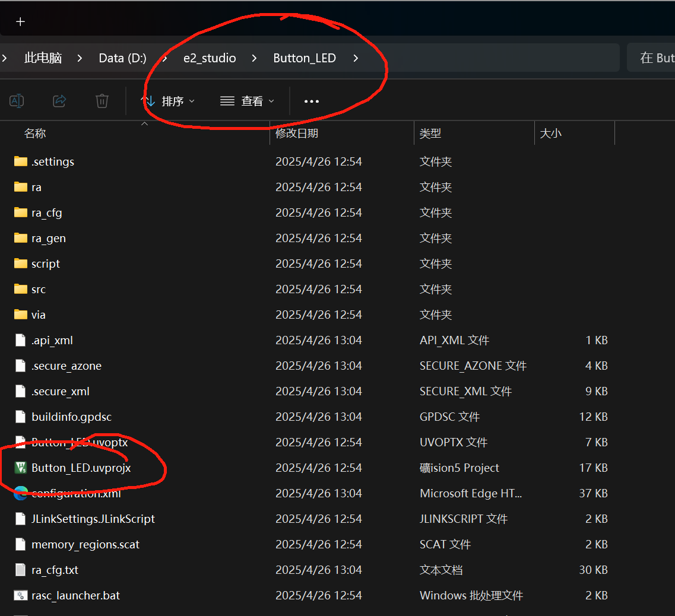Select the configuration.xml Edge icon
The height and width of the screenshot is (616, 675).
coord(21,493)
